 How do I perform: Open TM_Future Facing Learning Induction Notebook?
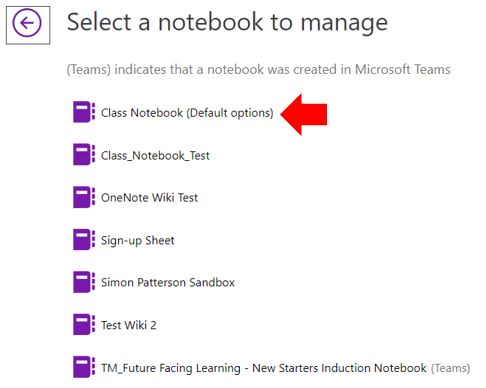(x=264, y=368)
